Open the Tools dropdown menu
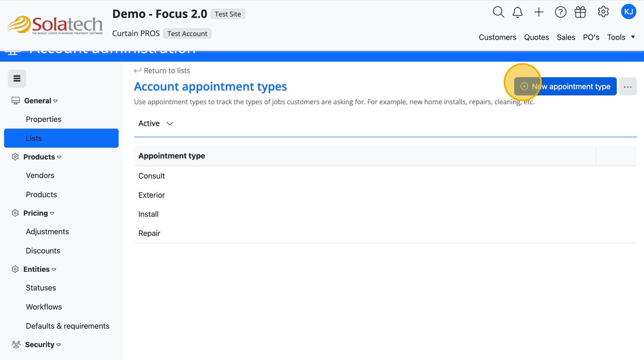This screenshot has height=360, width=644. 621,37
